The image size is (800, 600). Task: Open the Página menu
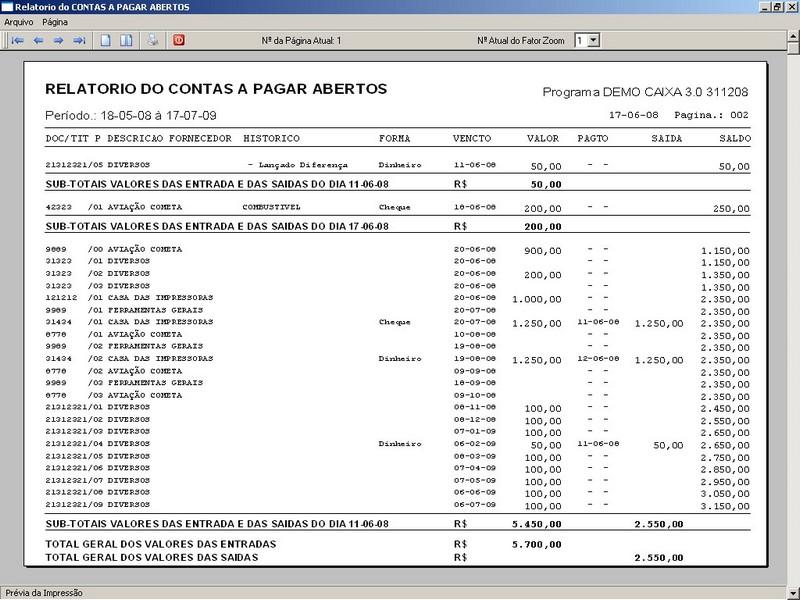pos(55,21)
